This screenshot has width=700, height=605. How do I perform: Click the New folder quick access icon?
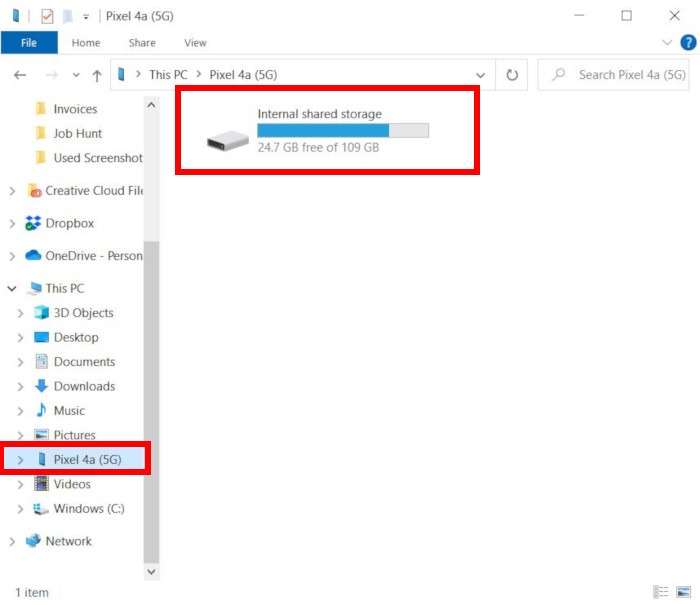pyautogui.click(x=67, y=17)
